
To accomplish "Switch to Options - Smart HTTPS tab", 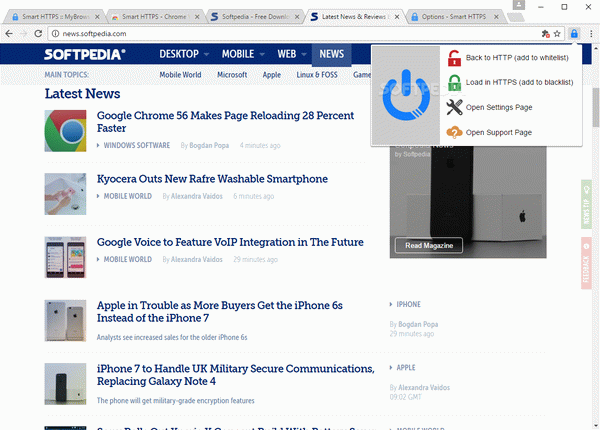I will tap(453, 17).
